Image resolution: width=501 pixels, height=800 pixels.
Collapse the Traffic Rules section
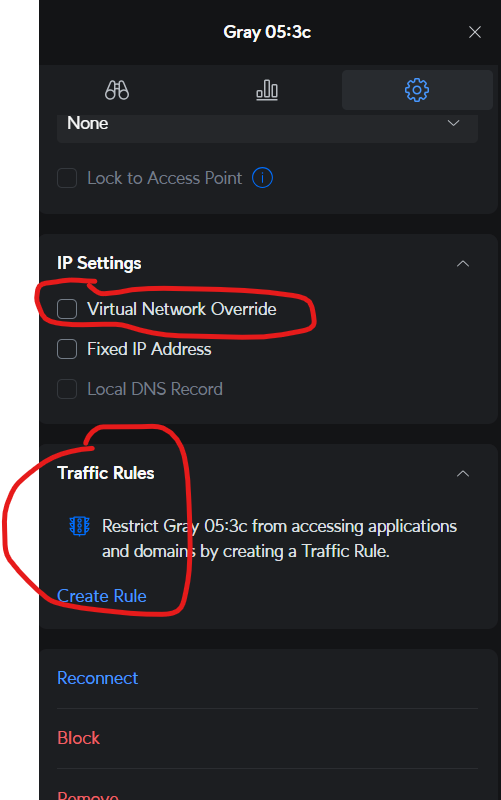tap(463, 474)
